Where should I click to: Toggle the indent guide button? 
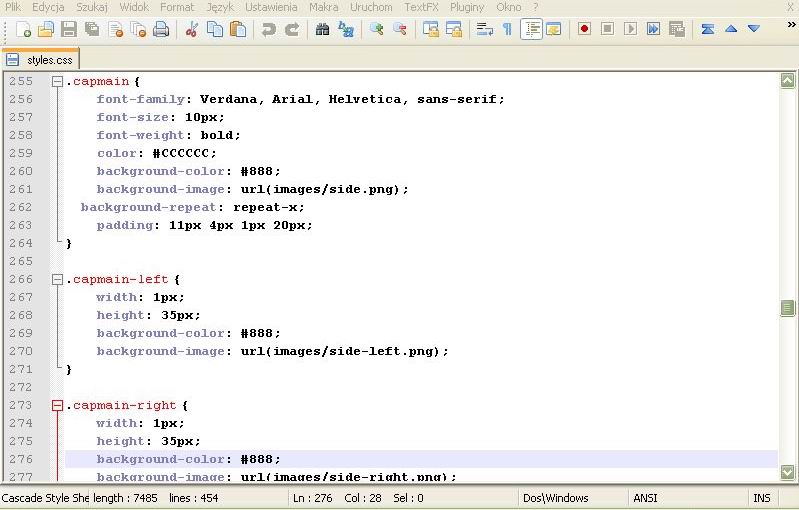tap(531, 30)
